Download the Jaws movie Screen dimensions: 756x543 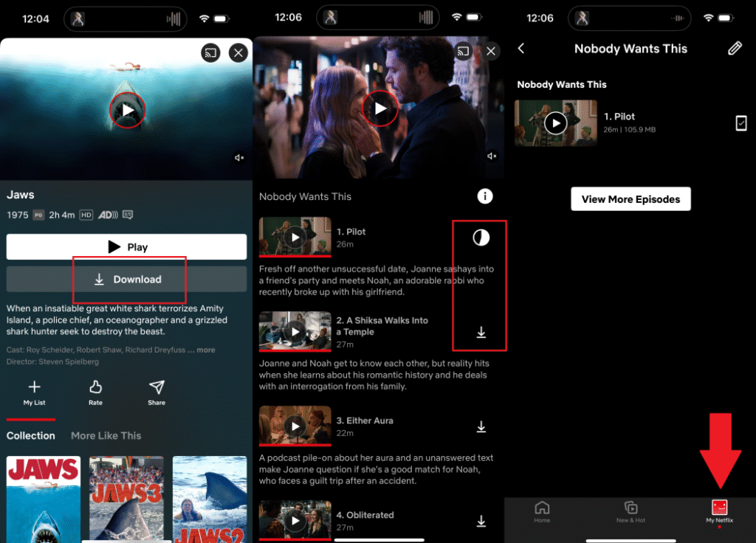[127, 280]
